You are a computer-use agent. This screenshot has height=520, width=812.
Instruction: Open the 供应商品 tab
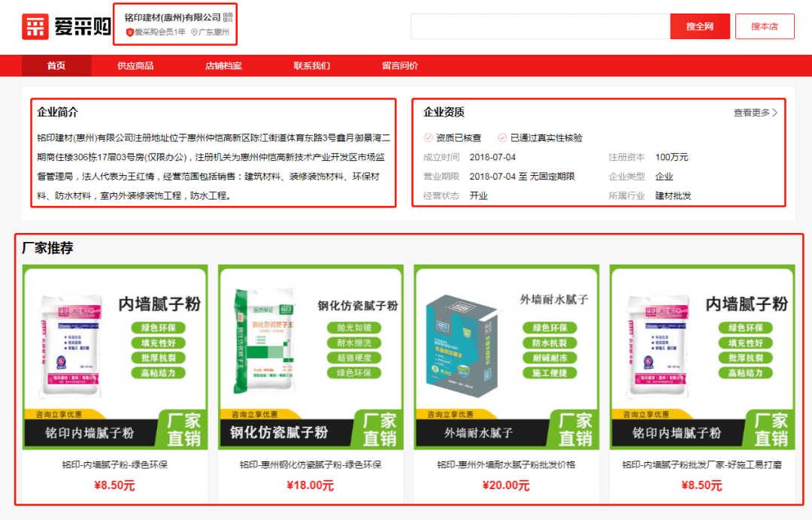click(135, 65)
